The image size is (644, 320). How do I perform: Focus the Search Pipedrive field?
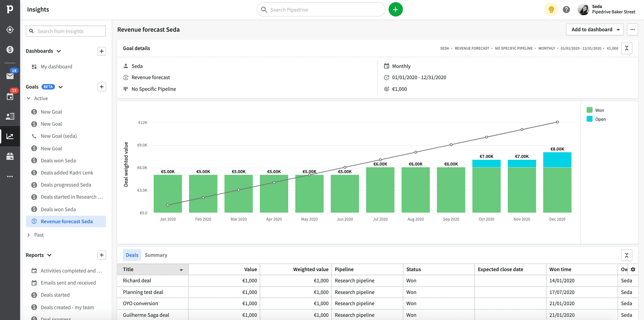[321, 9]
